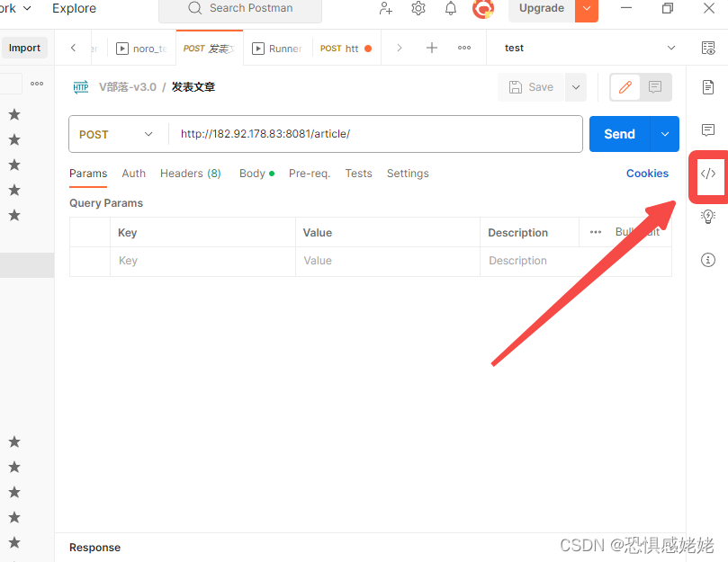Switch to build mode pencil icon
Image resolution: width=728 pixels, height=562 pixels.
tap(625, 87)
